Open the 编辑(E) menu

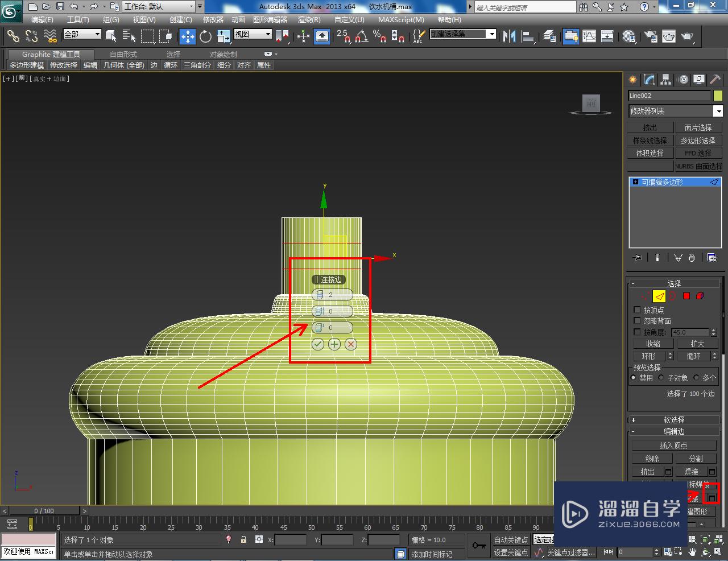tap(42, 20)
